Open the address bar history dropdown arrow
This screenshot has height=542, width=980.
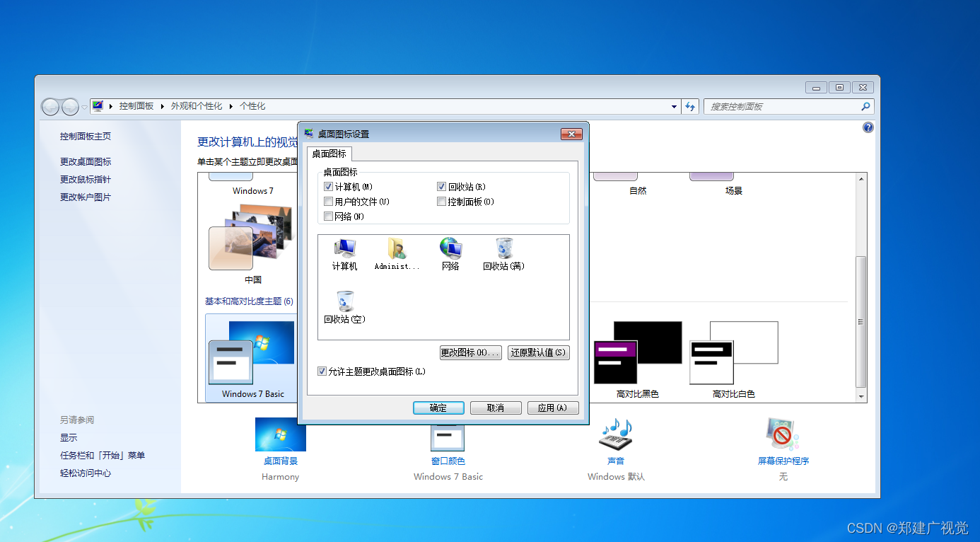pyautogui.click(x=674, y=106)
